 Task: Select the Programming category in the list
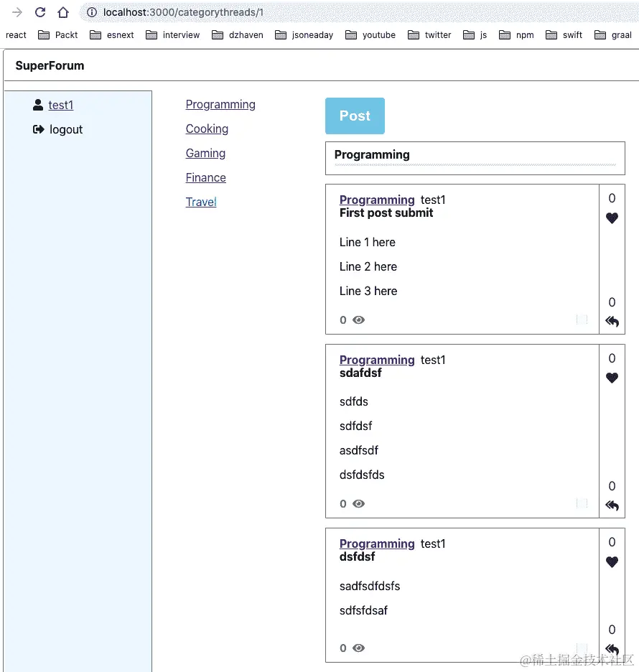tap(220, 104)
